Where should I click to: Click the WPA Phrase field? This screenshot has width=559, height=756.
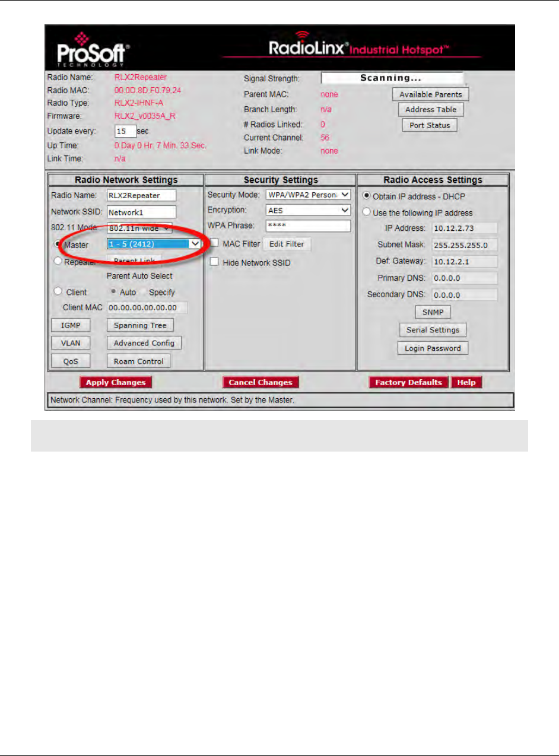(x=307, y=226)
